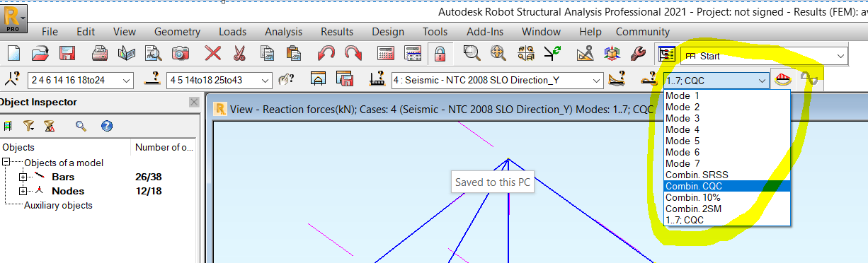Open calculation tables icon next to calculator
Screen dimensions: 868x263
click(412, 54)
